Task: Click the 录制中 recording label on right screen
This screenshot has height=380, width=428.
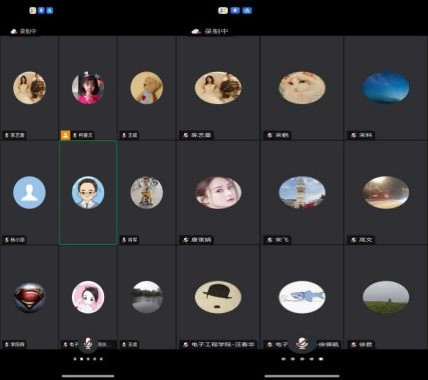Action: click(216, 31)
